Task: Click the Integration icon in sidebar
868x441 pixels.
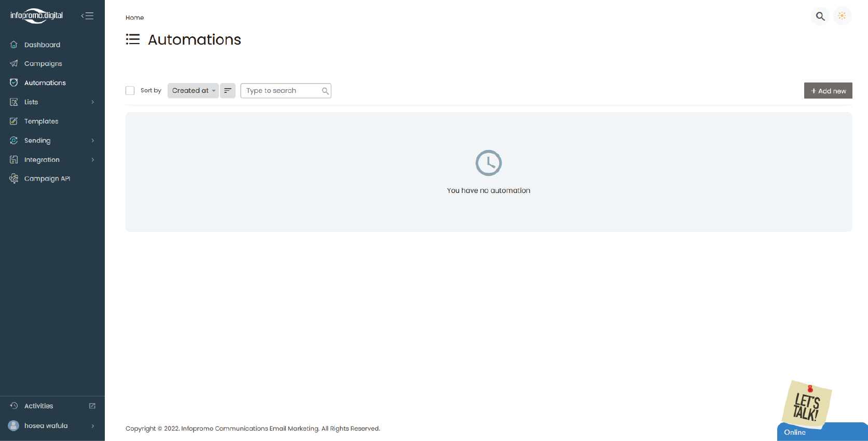Action: [14, 159]
